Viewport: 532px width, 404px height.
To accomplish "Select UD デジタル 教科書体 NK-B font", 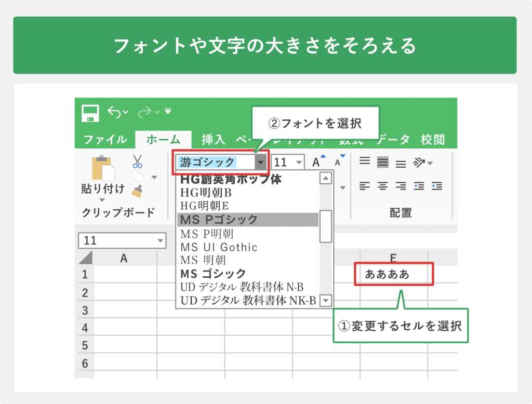I will tap(248, 301).
